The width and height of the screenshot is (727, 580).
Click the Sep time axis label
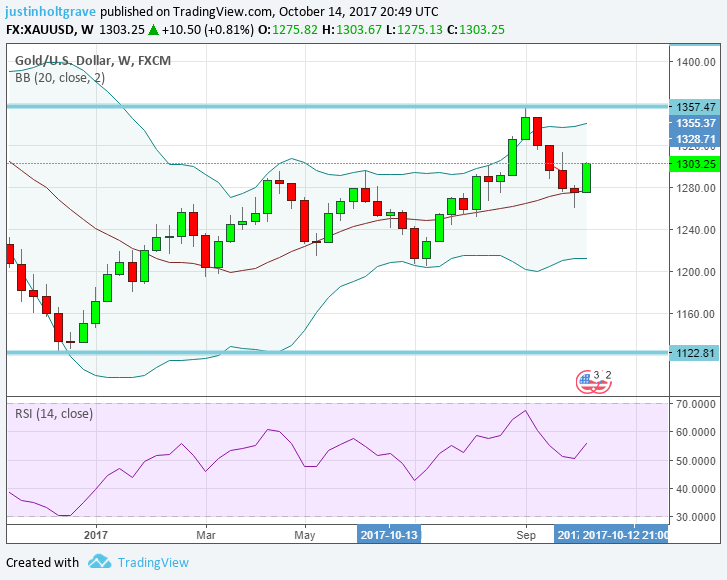pos(526,535)
